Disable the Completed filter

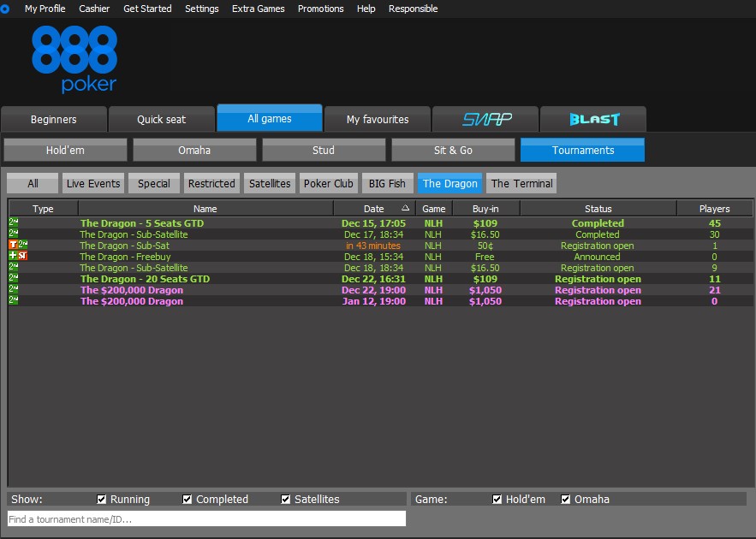(x=187, y=499)
